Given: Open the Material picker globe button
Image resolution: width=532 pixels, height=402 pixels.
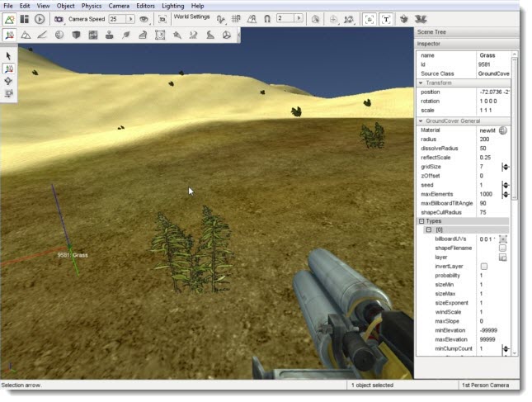Looking at the screenshot, I should 503,130.
